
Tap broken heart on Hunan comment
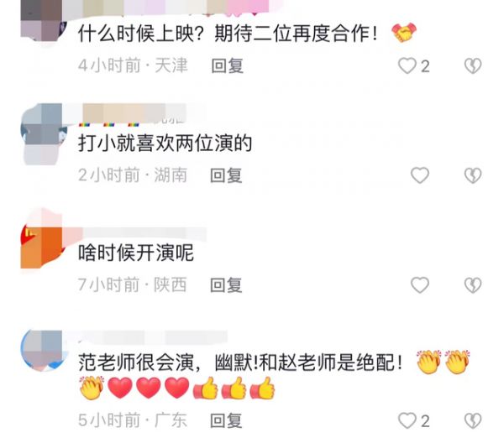473,175
